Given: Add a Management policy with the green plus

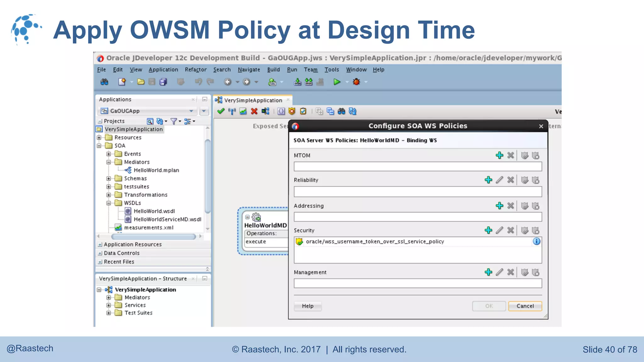Looking at the screenshot, I should (x=488, y=272).
